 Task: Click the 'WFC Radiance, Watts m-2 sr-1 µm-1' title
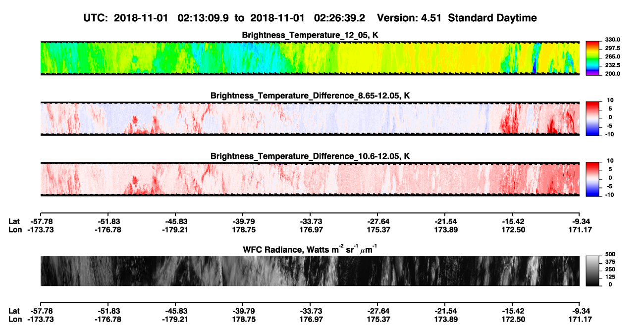pos(310,249)
